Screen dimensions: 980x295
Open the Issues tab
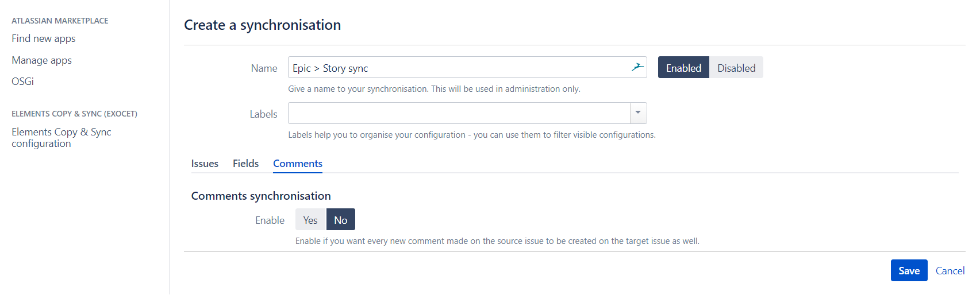205,164
